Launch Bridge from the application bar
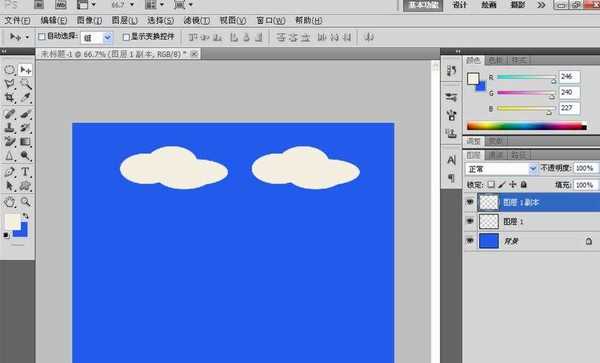This screenshot has height=363, width=600. (x=39, y=5)
